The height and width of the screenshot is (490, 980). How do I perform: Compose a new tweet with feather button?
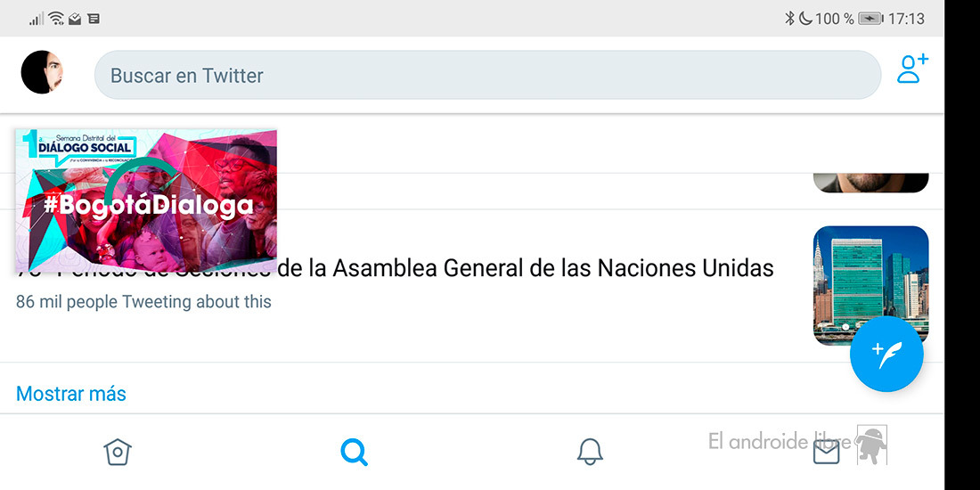(886, 354)
